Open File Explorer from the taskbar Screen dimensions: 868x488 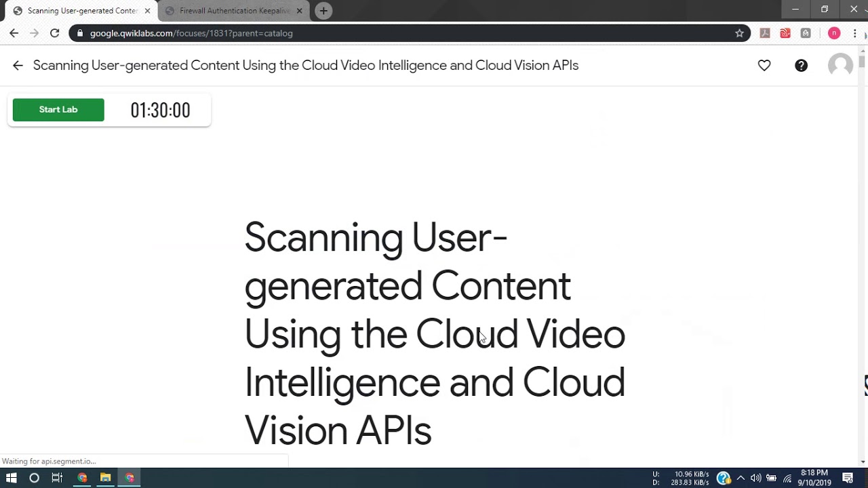105,478
